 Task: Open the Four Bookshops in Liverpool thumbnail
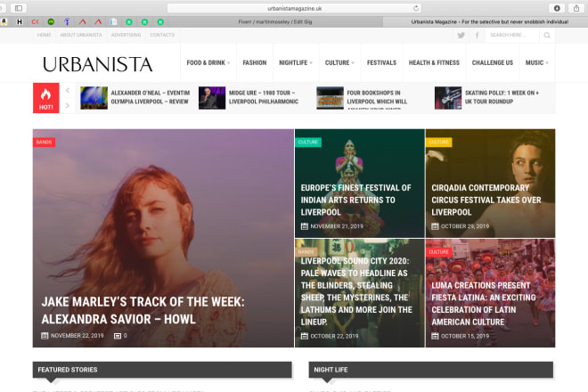click(330, 98)
